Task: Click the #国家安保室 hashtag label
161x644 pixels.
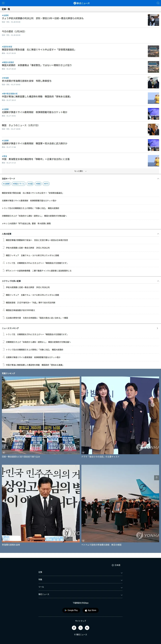Action: click(x=7, y=47)
